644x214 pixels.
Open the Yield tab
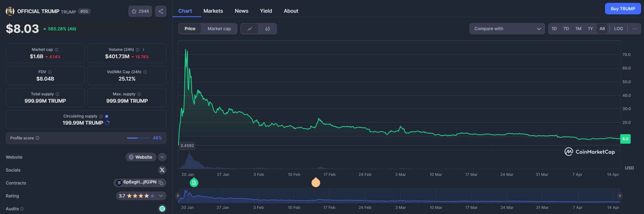(x=266, y=11)
